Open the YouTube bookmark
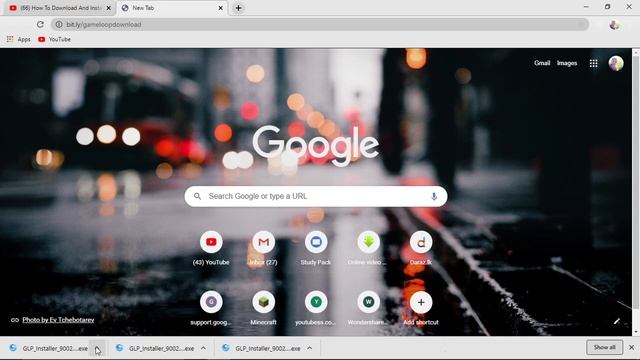The width and height of the screenshot is (640, 360). 54,39
